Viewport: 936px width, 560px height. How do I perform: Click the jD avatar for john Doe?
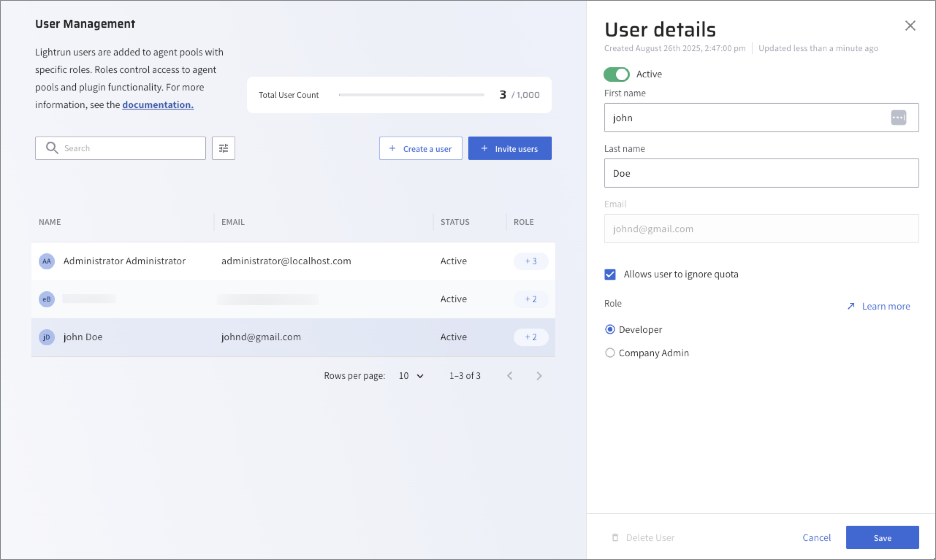46,337
